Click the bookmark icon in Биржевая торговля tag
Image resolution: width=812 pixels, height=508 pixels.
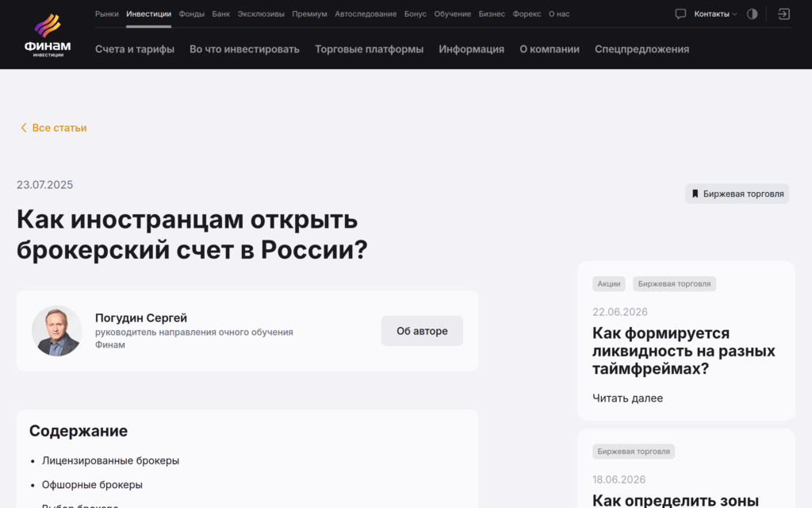pos(695,194)
